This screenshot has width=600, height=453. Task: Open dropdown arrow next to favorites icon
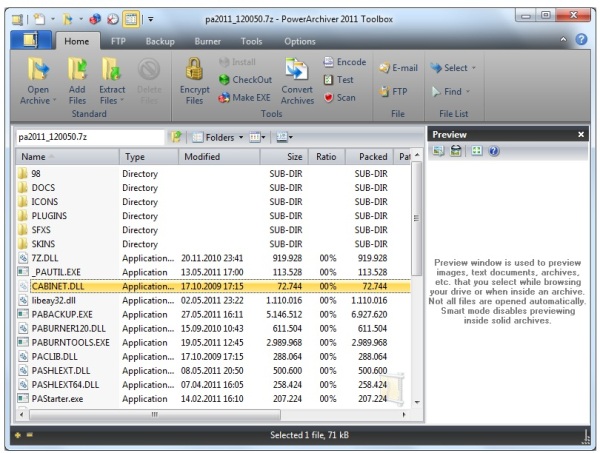(x=81, y=19)
